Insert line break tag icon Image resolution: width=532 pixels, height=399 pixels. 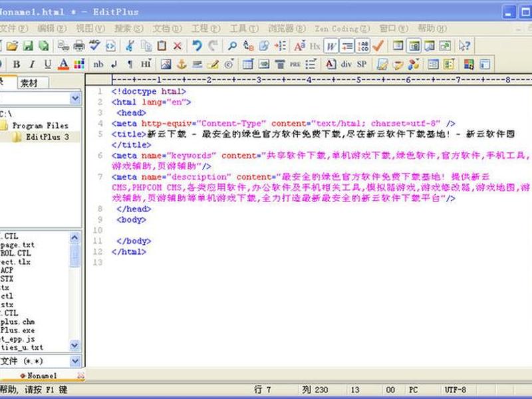(x=114, y=64)
